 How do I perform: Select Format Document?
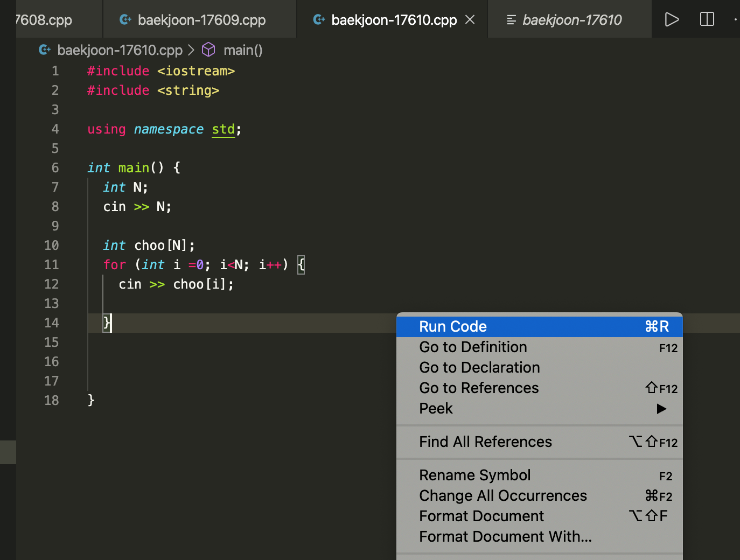(481, 516)
